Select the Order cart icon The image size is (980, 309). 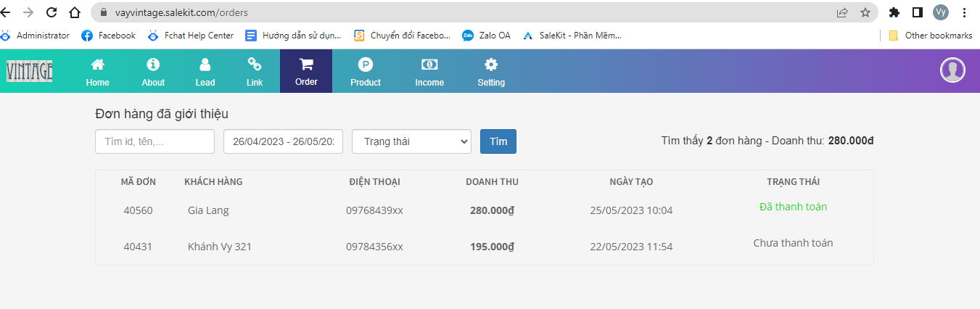coord(306,64)
